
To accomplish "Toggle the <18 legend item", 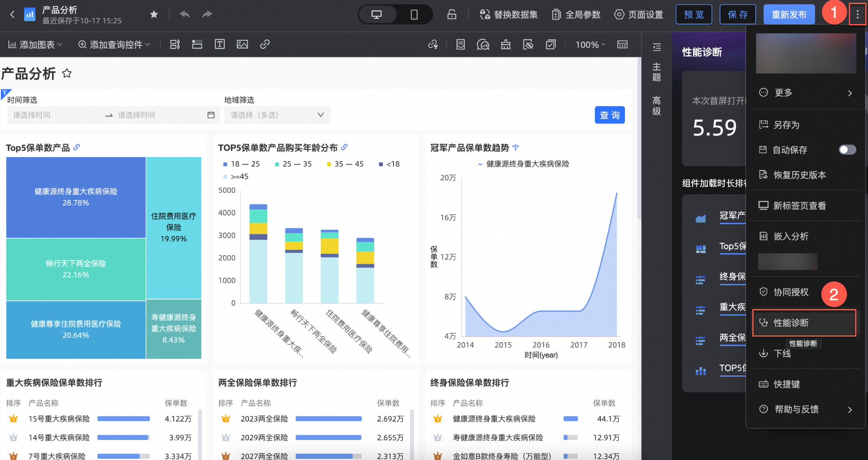I will (389, 164).
